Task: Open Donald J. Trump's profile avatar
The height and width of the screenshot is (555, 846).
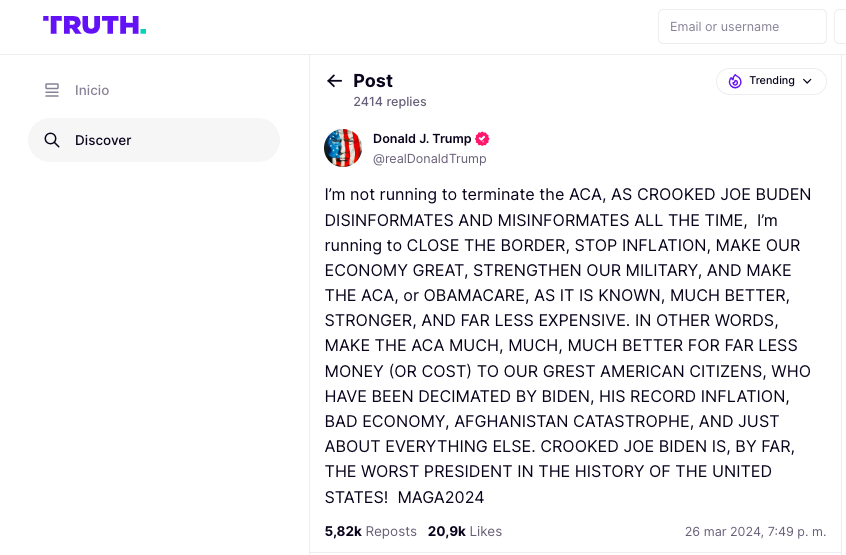Action: tap(343, 148)
